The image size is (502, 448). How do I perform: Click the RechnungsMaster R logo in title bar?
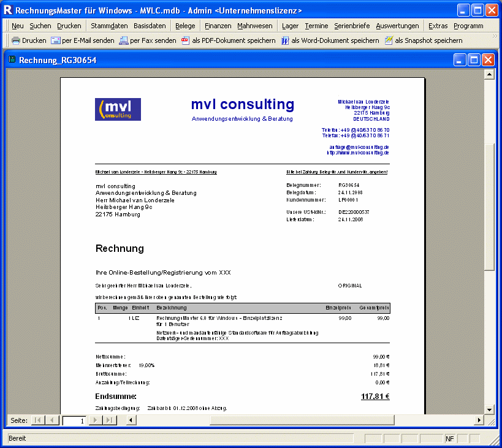[x=8, y=10]
